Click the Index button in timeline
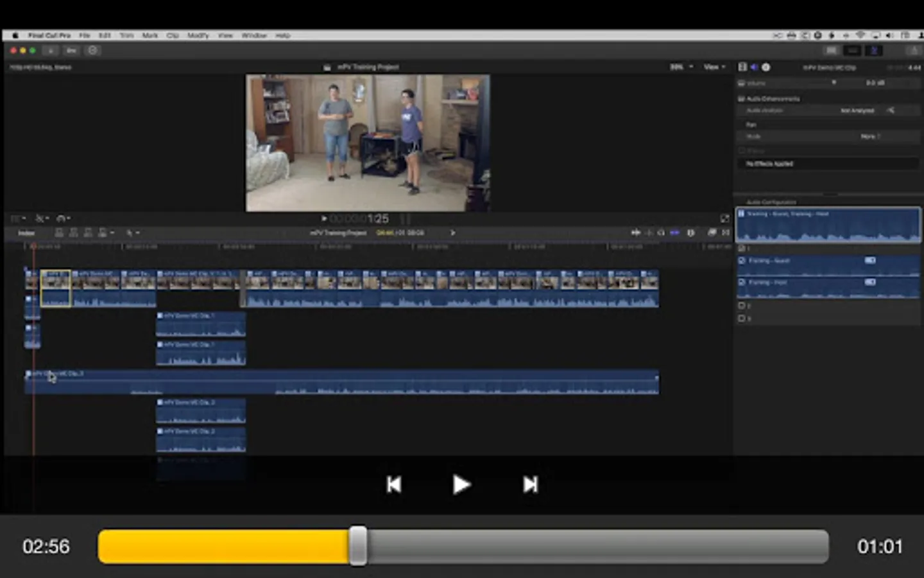The image size is (924, 578). tap(26, 233)
